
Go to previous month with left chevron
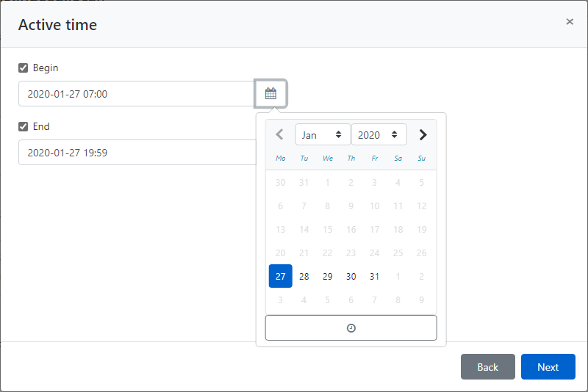tap(279, 135)
